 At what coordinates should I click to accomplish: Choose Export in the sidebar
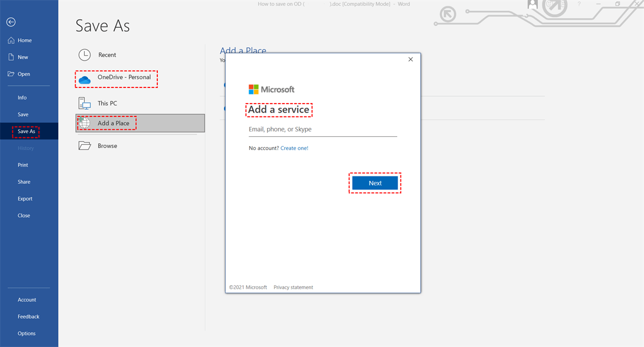pyautogui.click(x=25, y=198)
